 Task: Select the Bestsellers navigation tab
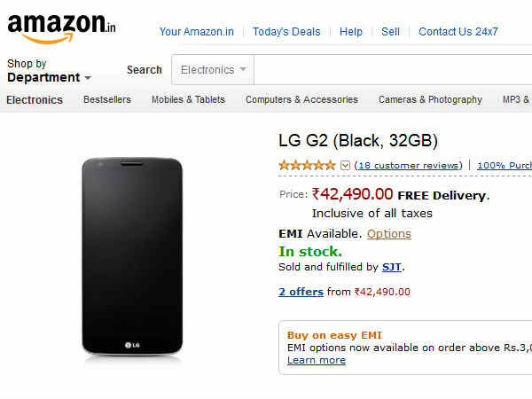(x=107, y=99)
